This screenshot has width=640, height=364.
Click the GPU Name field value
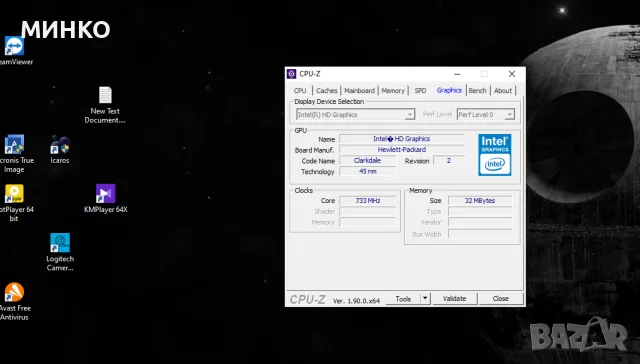point(402,139)
